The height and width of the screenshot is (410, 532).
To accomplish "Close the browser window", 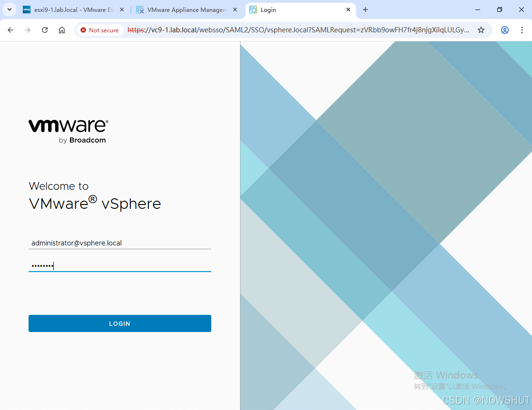I will [x=522, y=10].
